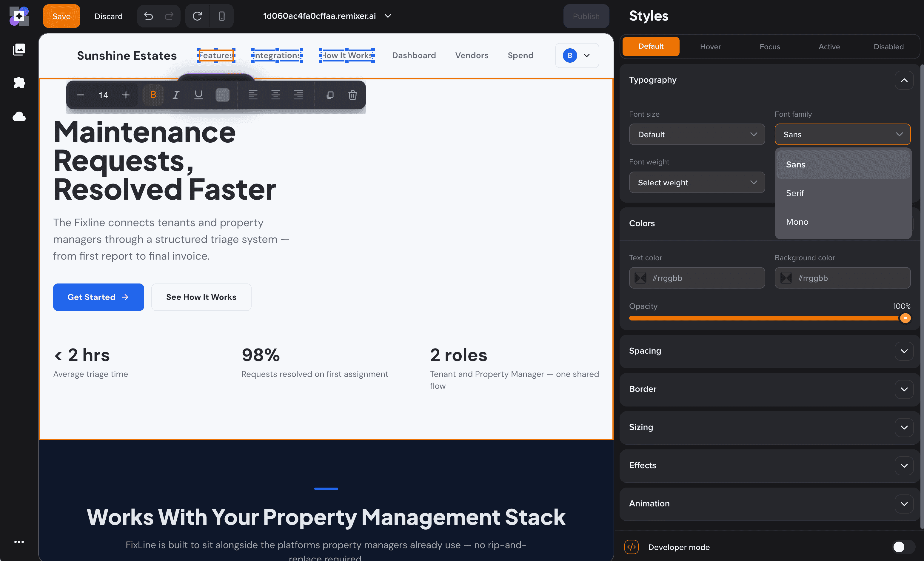Open the three-dots more menu

tap(19, 542)
